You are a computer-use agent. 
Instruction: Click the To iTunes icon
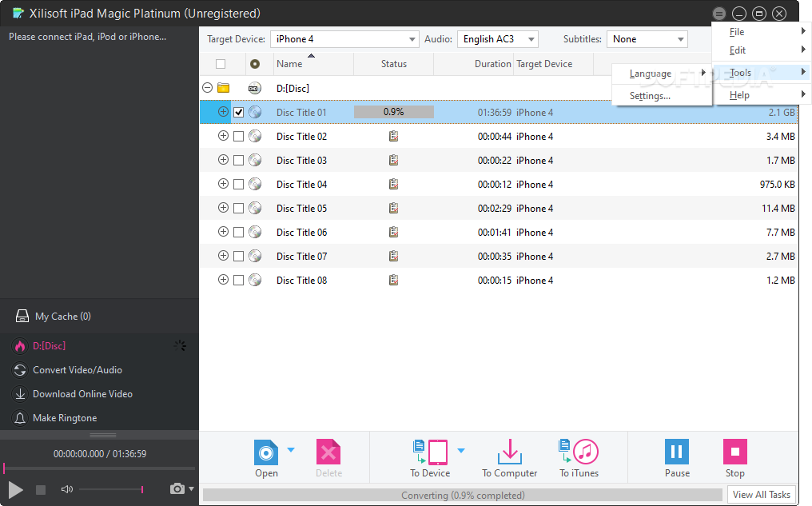[x=579, y=452]
